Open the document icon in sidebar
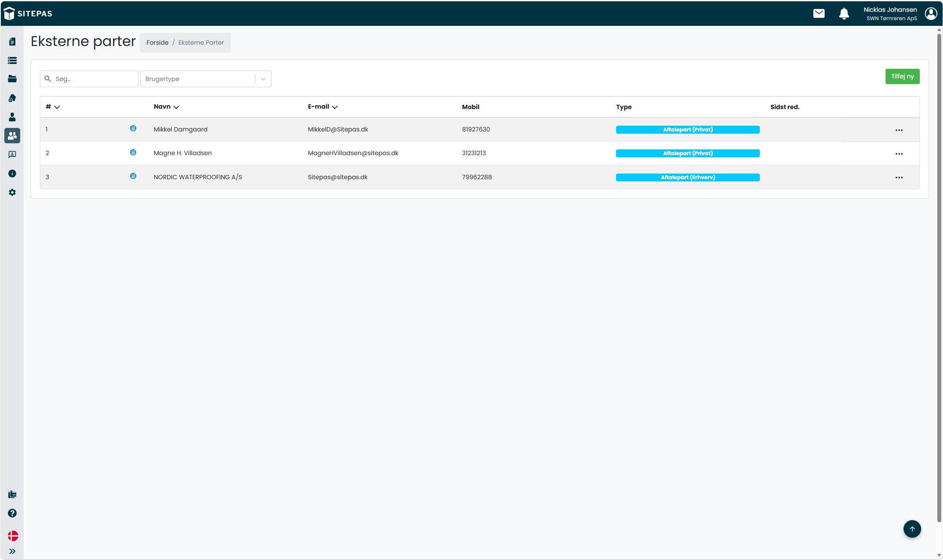 (12, 42)
